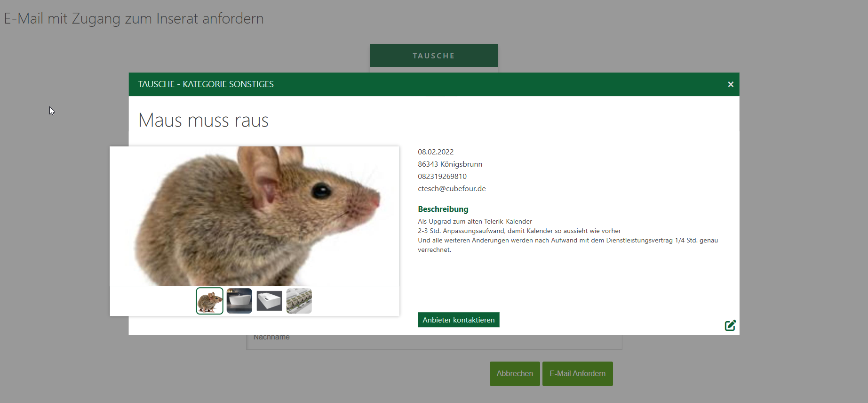Click the Abbrechen button
This screenshot has height=403, width=868.
(515, 374)
